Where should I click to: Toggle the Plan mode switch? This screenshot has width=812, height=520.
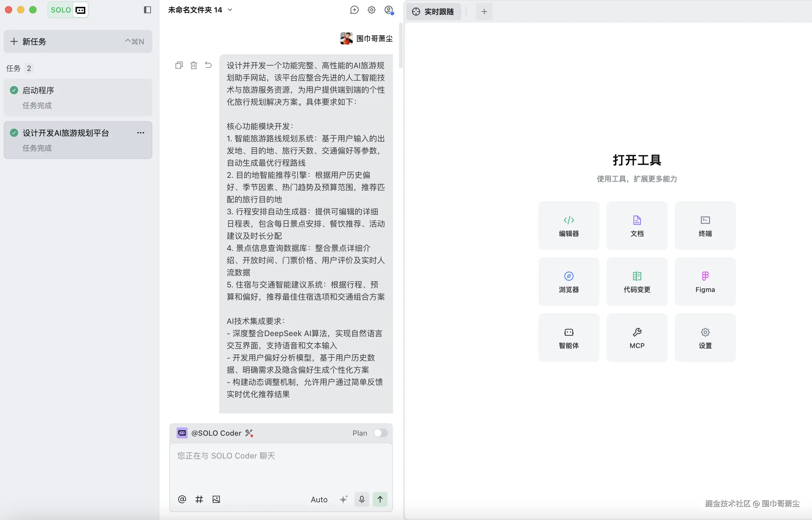pyautogui.click(x=380, y=433)
